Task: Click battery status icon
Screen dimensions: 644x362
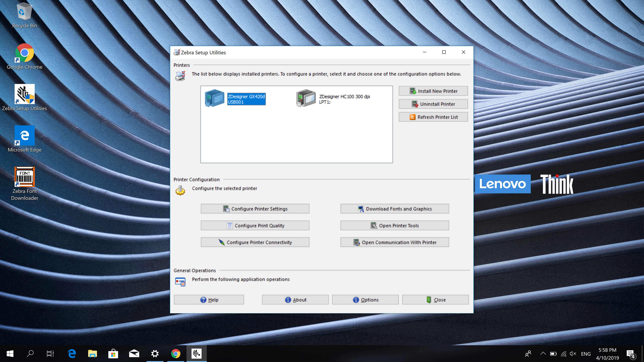Action: click(553, 354)
